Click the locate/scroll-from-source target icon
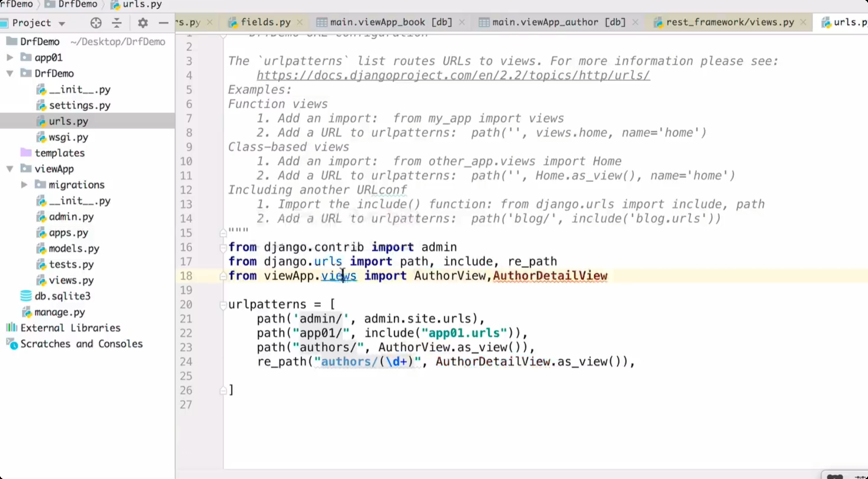 pos(96,23)
